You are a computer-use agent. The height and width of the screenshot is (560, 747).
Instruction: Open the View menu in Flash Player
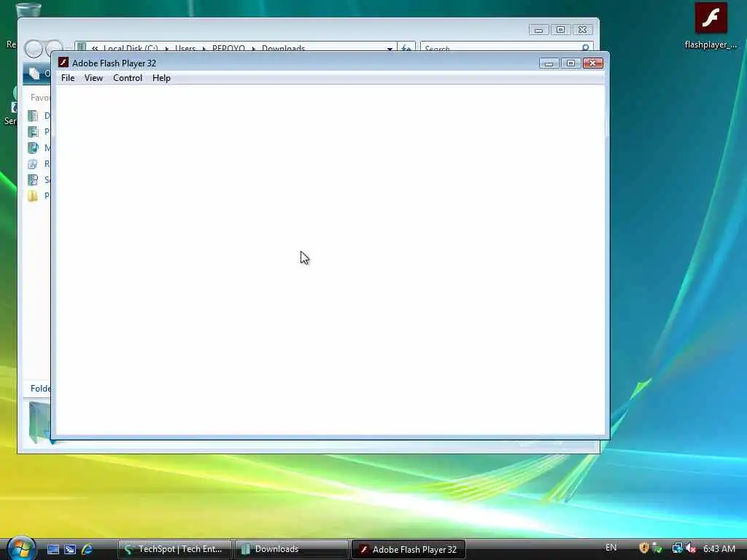coord(93,78)
